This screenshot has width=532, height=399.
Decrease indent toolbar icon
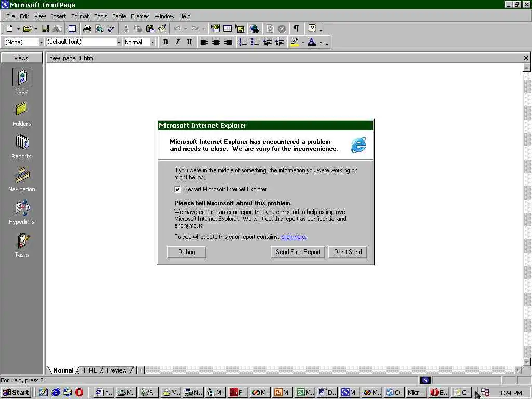[268, 42]
